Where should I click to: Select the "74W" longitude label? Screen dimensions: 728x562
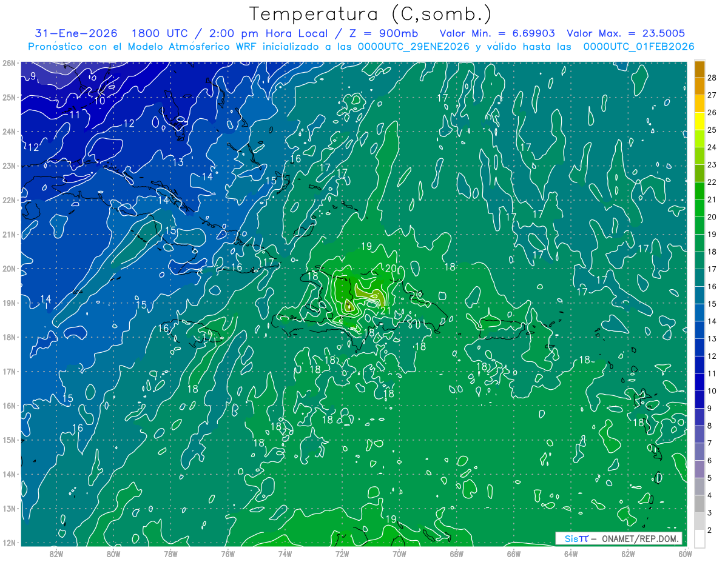coord(285,554)
